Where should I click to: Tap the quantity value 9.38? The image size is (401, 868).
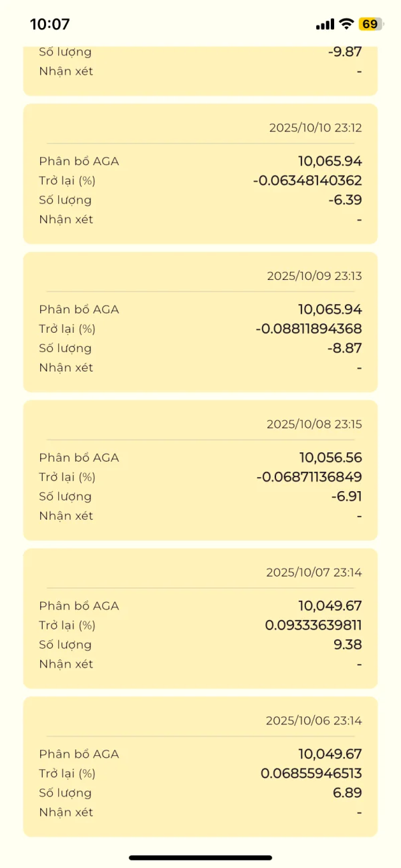point(350,645)
